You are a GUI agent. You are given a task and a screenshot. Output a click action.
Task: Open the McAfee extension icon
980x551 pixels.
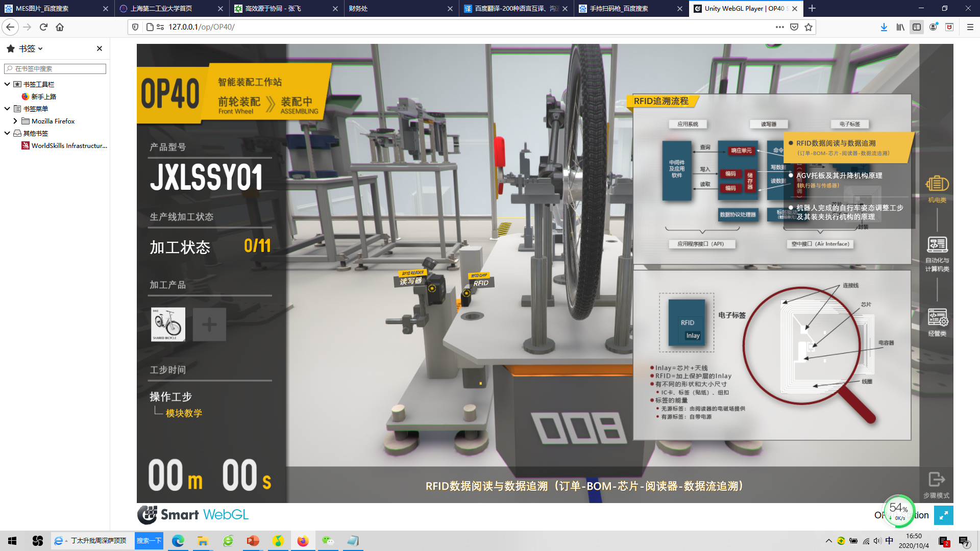(949, 27)
